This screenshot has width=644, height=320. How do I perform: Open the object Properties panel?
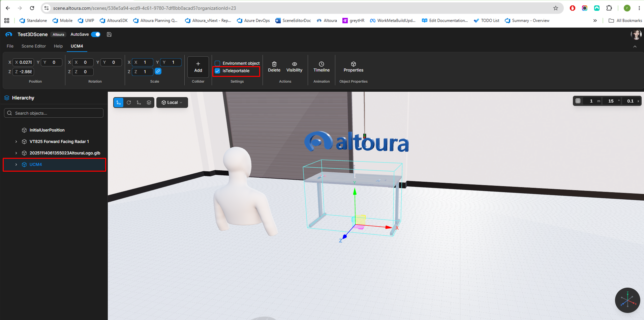[354, 67]
